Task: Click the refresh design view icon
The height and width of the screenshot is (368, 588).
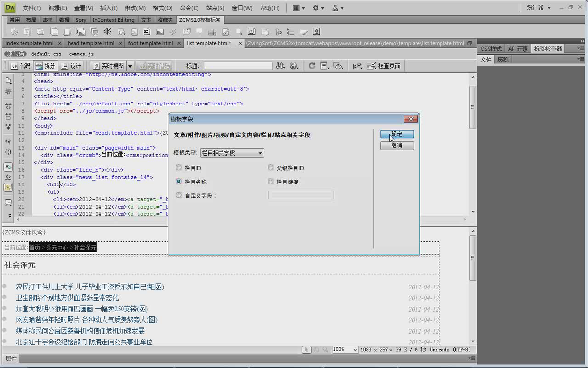Action: tap(312, 65)
